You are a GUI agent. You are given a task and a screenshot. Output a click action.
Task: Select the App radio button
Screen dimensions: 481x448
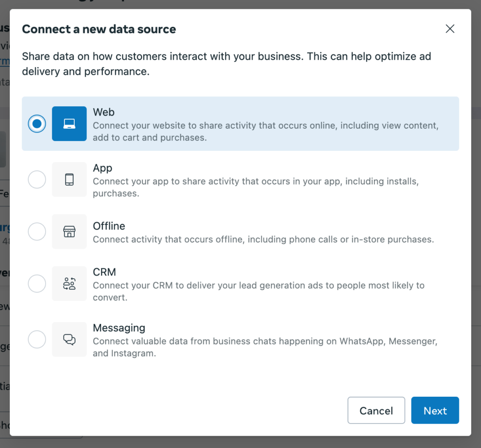(x=37, y=179)
